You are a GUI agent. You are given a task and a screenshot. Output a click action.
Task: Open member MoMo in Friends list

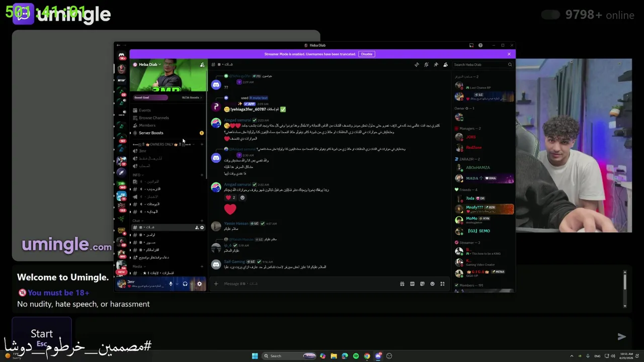471,219
